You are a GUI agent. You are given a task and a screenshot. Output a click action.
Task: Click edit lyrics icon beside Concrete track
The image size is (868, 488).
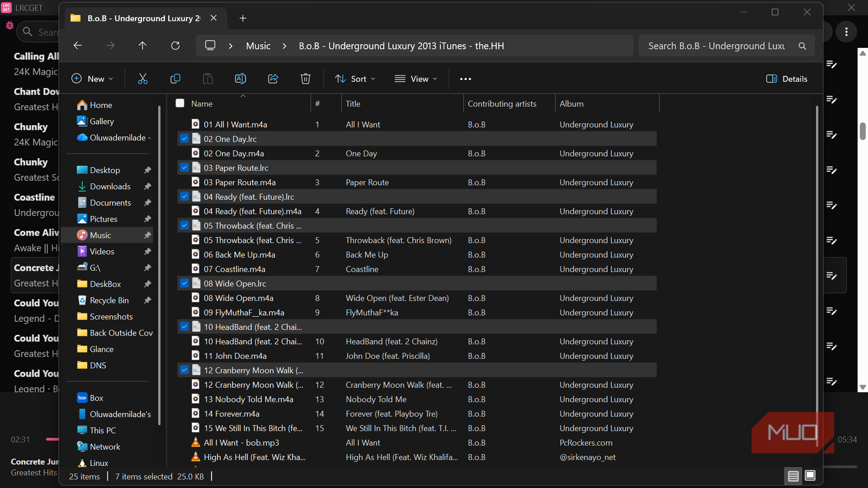pos(832,276)
